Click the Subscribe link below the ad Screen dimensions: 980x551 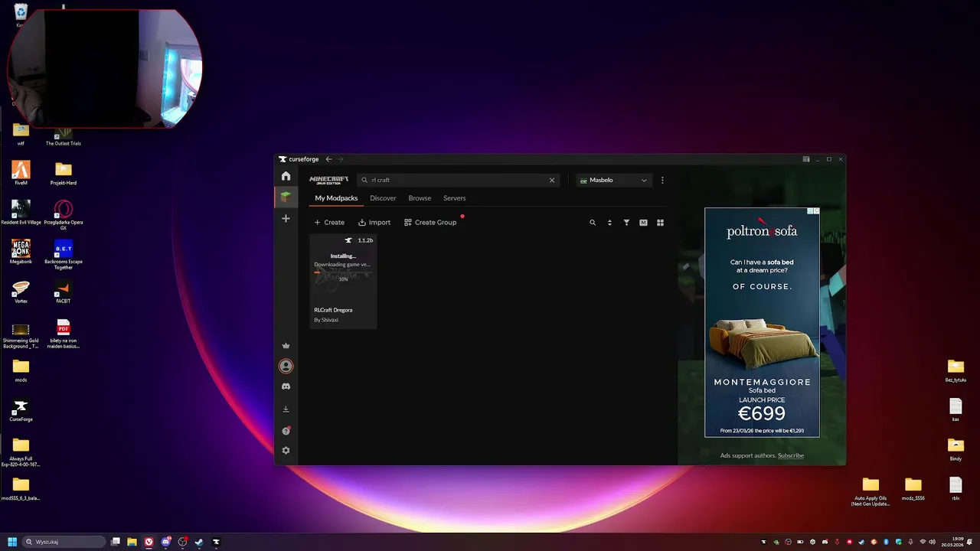click(x=791, y=455)
